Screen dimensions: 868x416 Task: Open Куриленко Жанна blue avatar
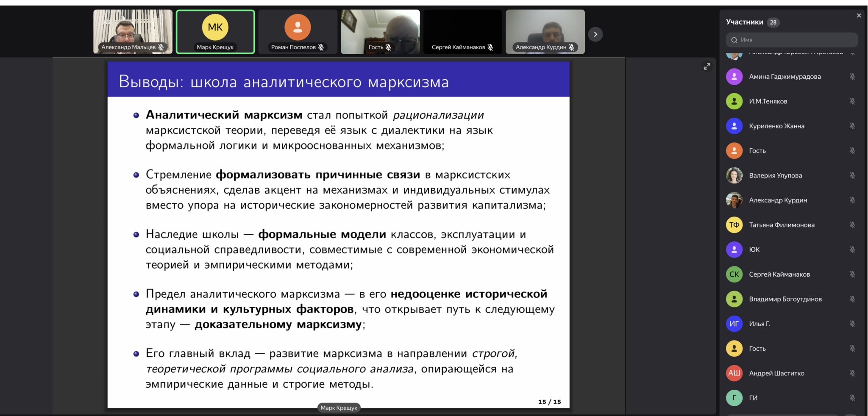pyautogui.click(x=734, y=126)
